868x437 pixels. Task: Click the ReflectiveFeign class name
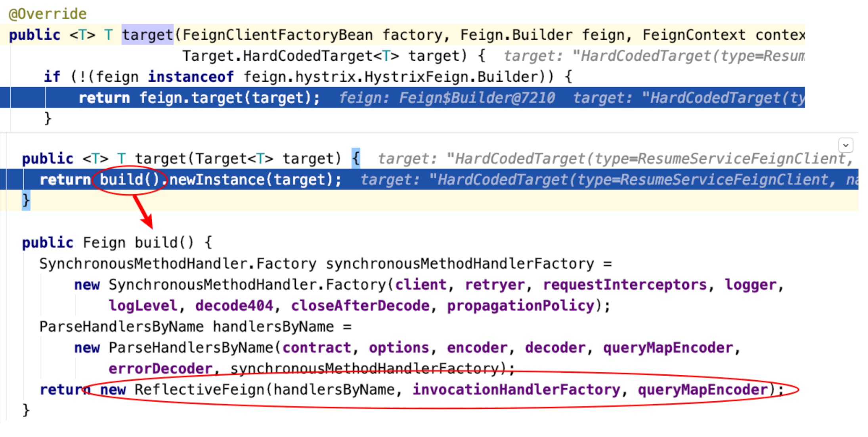tap(199, 390)
